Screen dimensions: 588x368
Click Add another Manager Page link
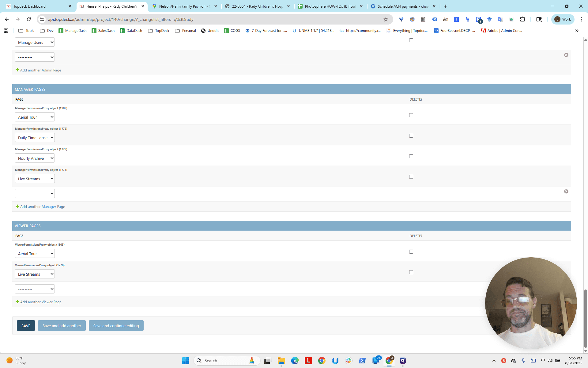[x=43, y=207]
